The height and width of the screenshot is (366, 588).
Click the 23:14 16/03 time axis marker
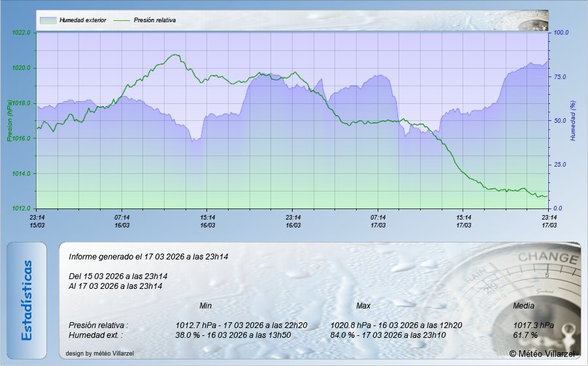[x=293, y=221]
